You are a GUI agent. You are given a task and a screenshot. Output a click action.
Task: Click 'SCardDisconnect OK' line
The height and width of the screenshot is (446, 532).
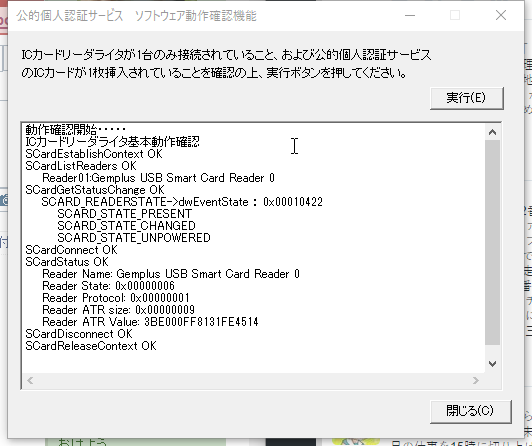tap(79, 334)
